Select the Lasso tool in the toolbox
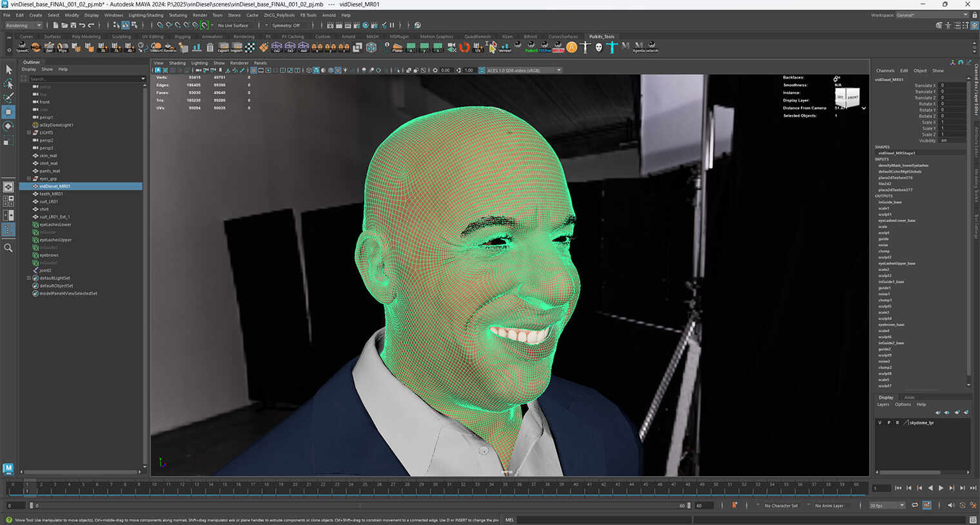The width and height of the screenshot is (980, 525). pyautogui.click(x=8, y=84)
